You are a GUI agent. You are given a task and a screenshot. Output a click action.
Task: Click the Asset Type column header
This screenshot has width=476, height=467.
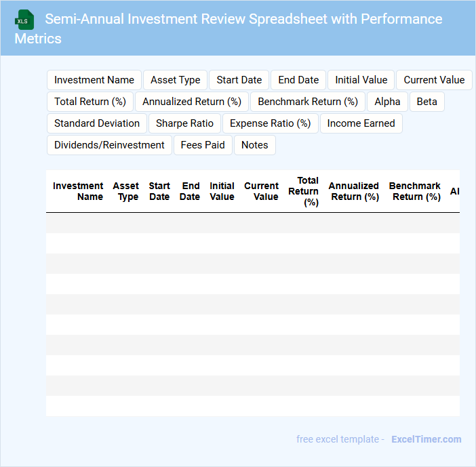click(125, 191)
